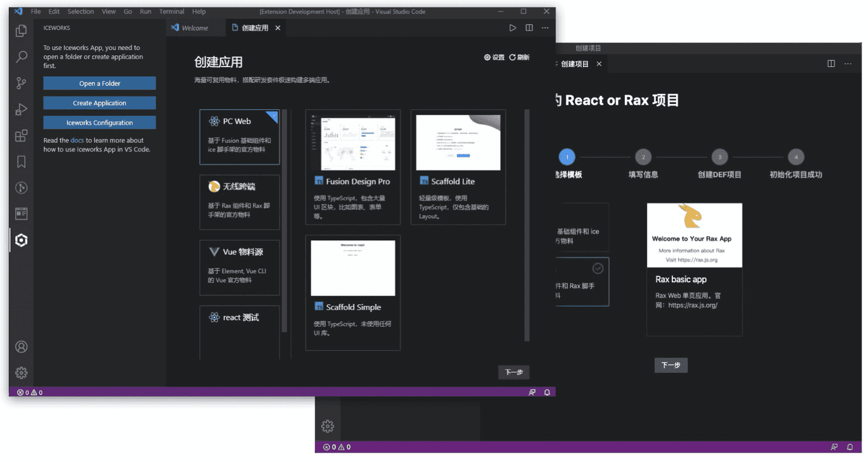Click the VS Code logo in title bar

pos(18,11)
